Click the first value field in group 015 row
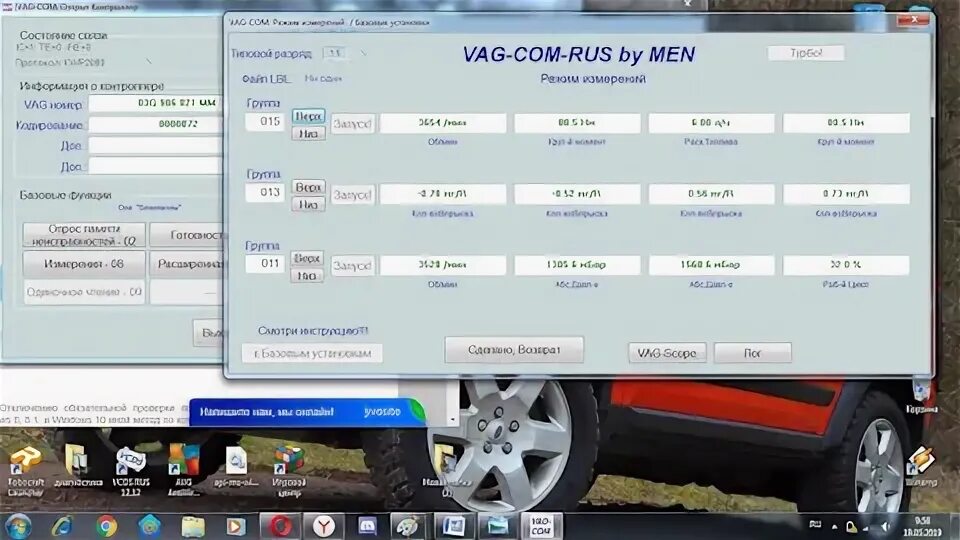This screenshot has width=960, height=540. pos(443,123)
